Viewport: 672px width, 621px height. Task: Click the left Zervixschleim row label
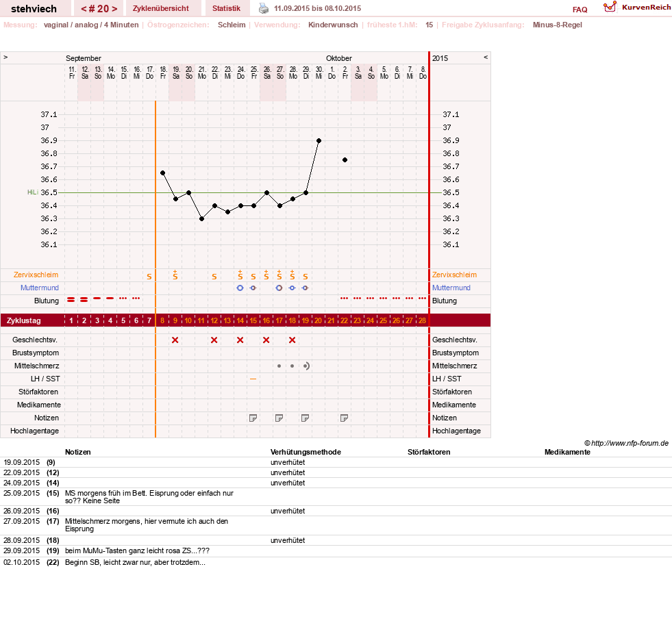[36, 275]
